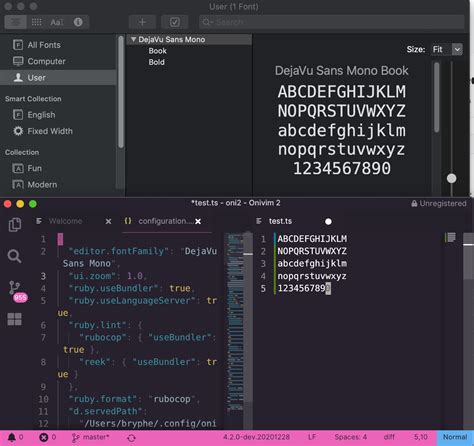Click "ruby.useBundler" setting line
This screenshot has height=446, width=474.
131,288
